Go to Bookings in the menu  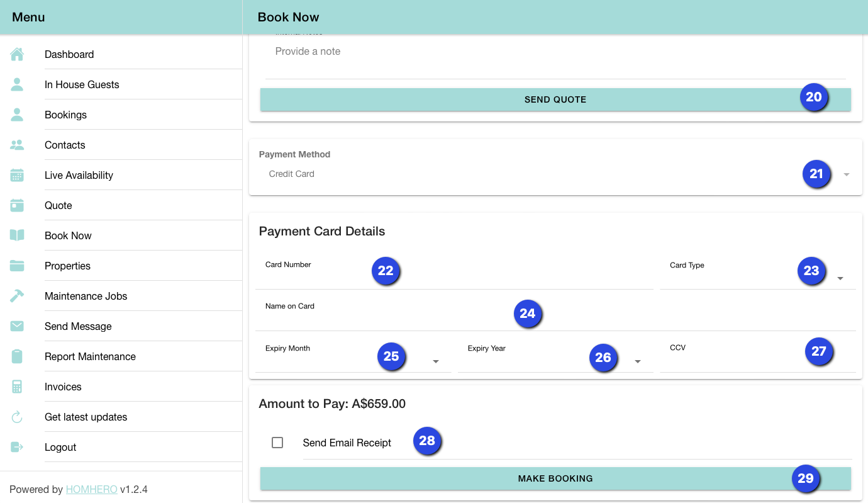tap(65, 115)
